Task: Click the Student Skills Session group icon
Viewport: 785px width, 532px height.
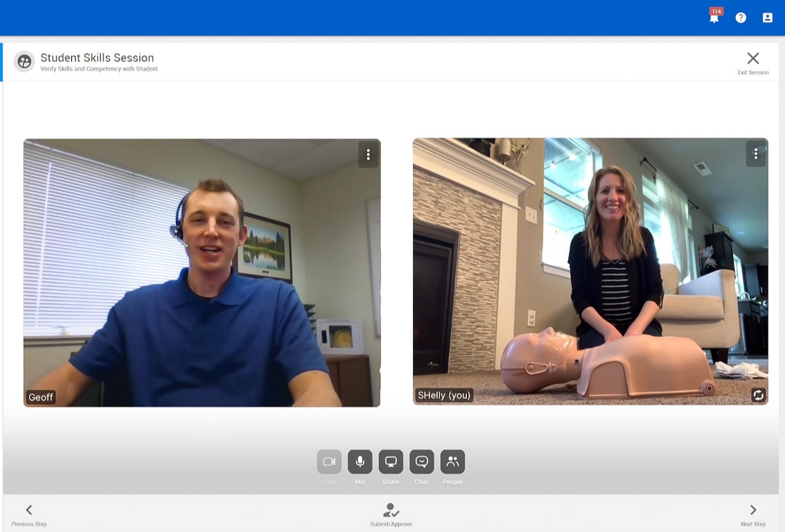Action: pos(24,62)
